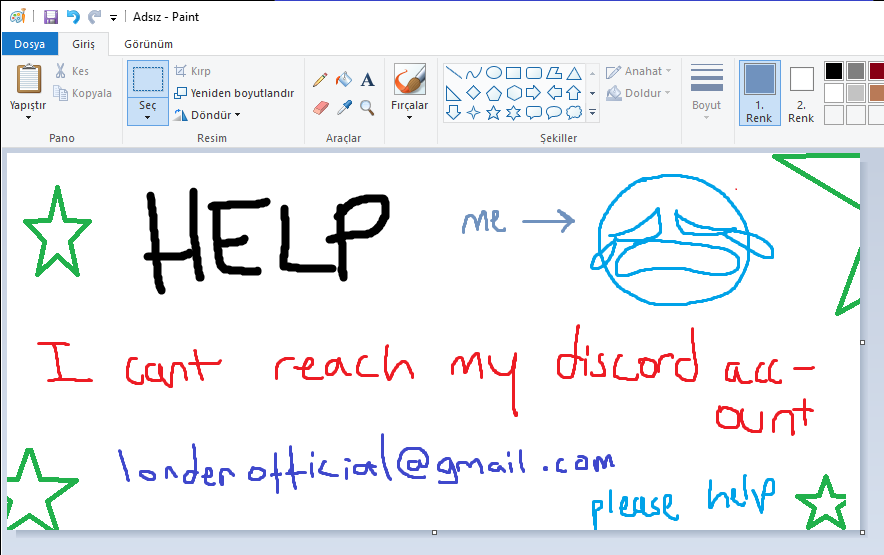Image resolution: width=884 pixels, height=555 pixels.
Task: Choose the Hexagon shape
Action: 514,92
